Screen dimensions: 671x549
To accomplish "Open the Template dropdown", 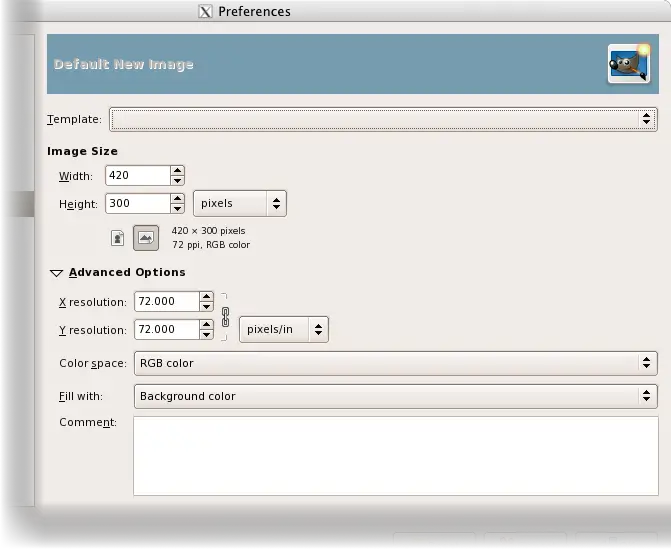I will point(383,119).
